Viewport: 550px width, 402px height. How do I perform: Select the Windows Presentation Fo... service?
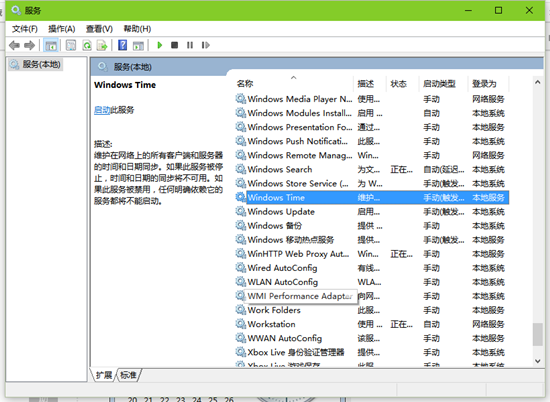point(372,127)
